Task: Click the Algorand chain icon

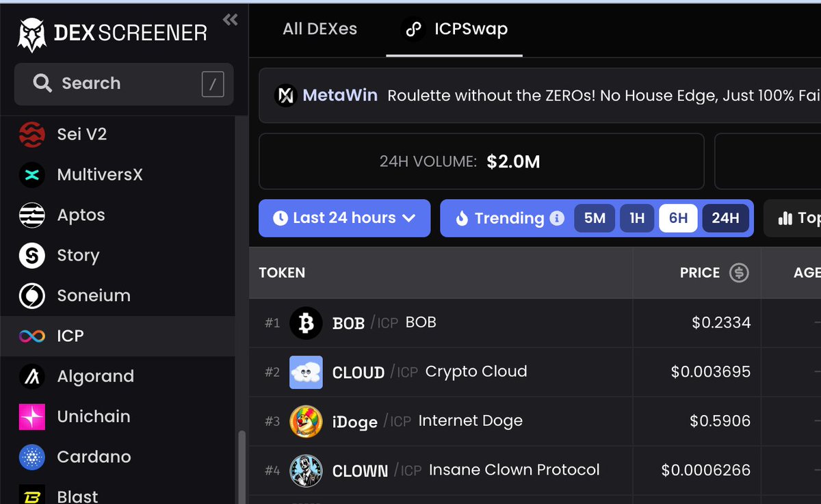Action: pyautogui.click(x=31, y=377)
